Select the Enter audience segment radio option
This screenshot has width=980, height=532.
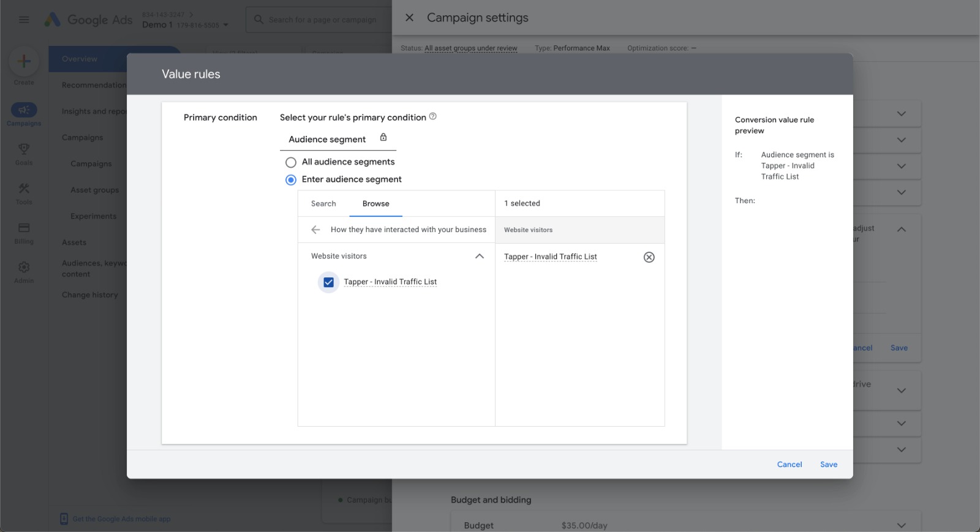point(291,180)
